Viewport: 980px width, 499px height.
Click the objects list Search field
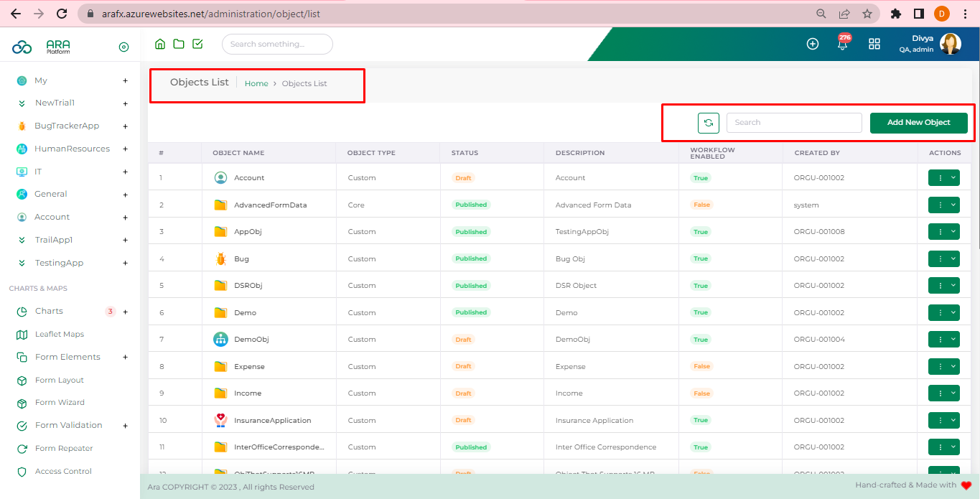click(x=793, y=123)
